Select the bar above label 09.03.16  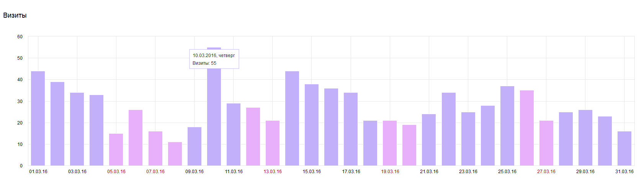(195, 146)
